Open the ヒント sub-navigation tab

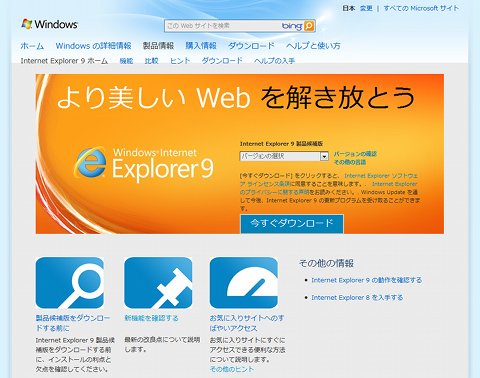coord(180,61)
